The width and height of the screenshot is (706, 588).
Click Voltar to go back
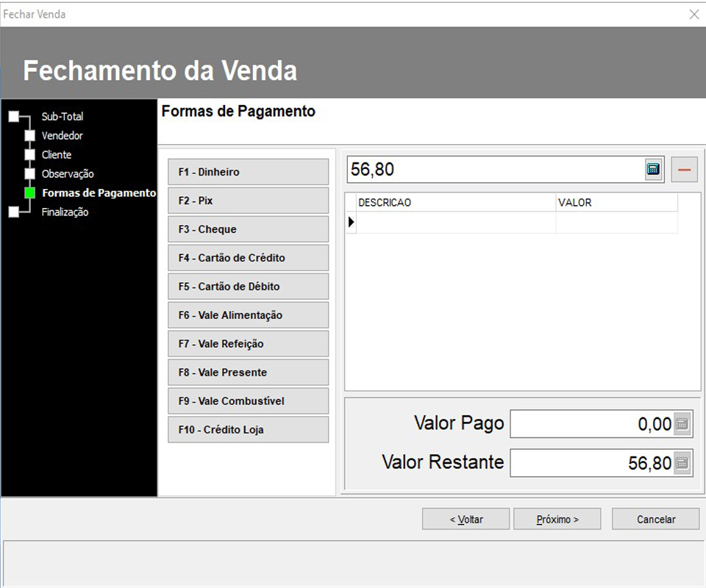[x=465, y=519]
